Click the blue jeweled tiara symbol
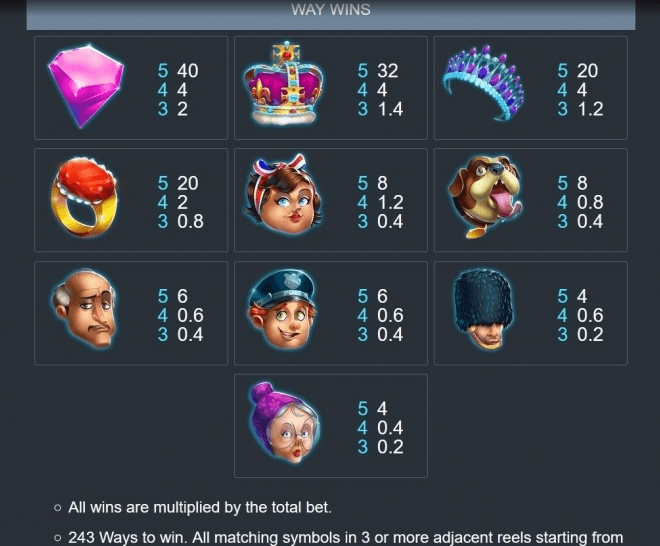Image resolution: width=660 pixels, height=546 pixels. point(483,83)
